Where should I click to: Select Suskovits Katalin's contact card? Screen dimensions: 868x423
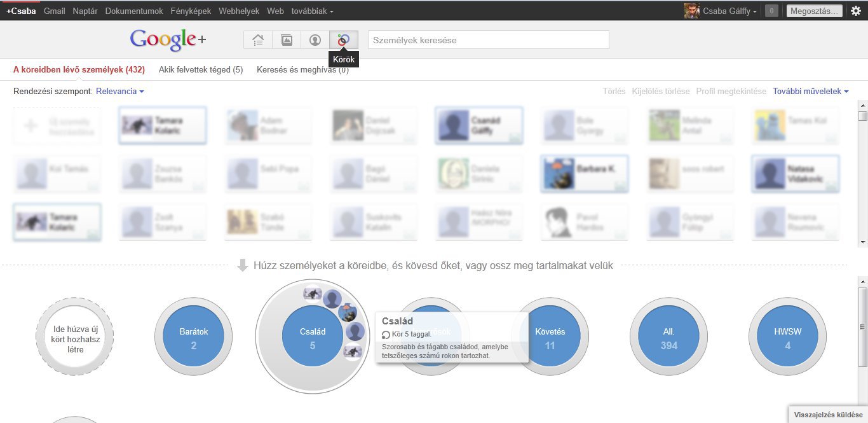tap(374, 222)
